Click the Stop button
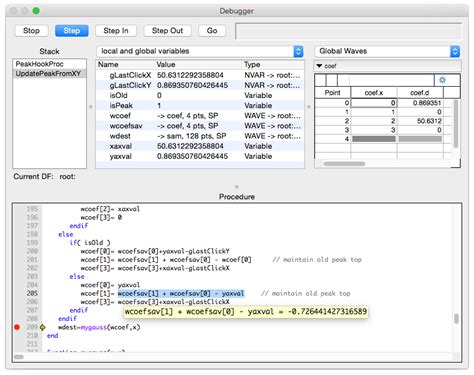Screen dimensions: 474x375 (x=31, y=31)
